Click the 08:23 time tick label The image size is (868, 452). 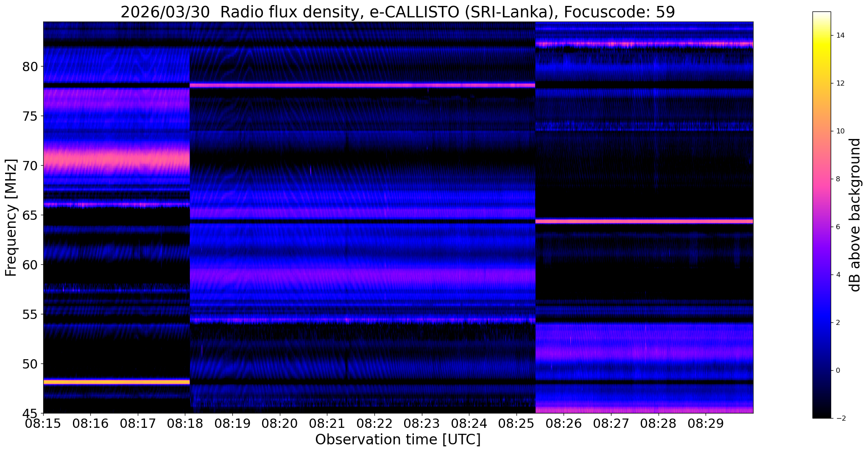pyautogui.click(x=422, y=423)
